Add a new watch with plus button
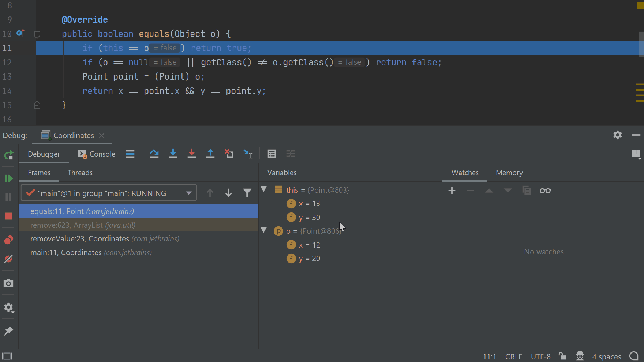This screenshot has height=362, width=644. pos(452,191)
